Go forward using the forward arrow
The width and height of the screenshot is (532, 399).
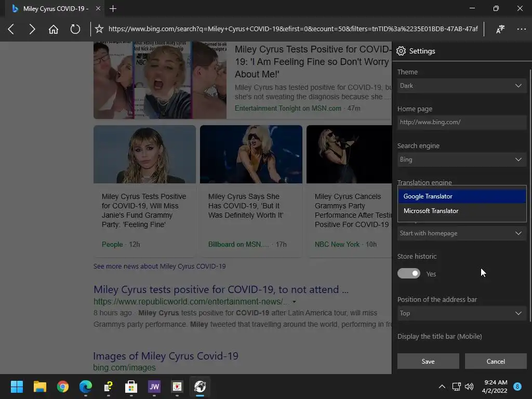(32, 29)
